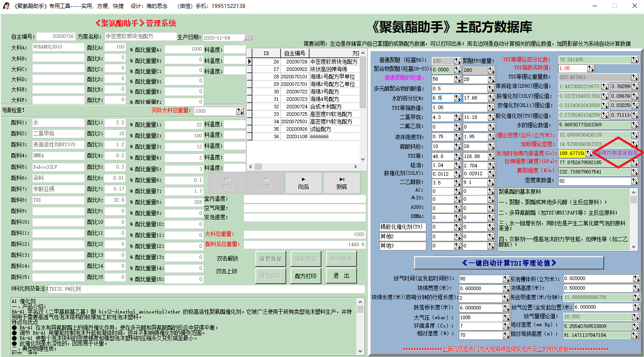Click the spinner icon next to 发泡槽体积 0.020000
The image size is (644, 357).
637,279
